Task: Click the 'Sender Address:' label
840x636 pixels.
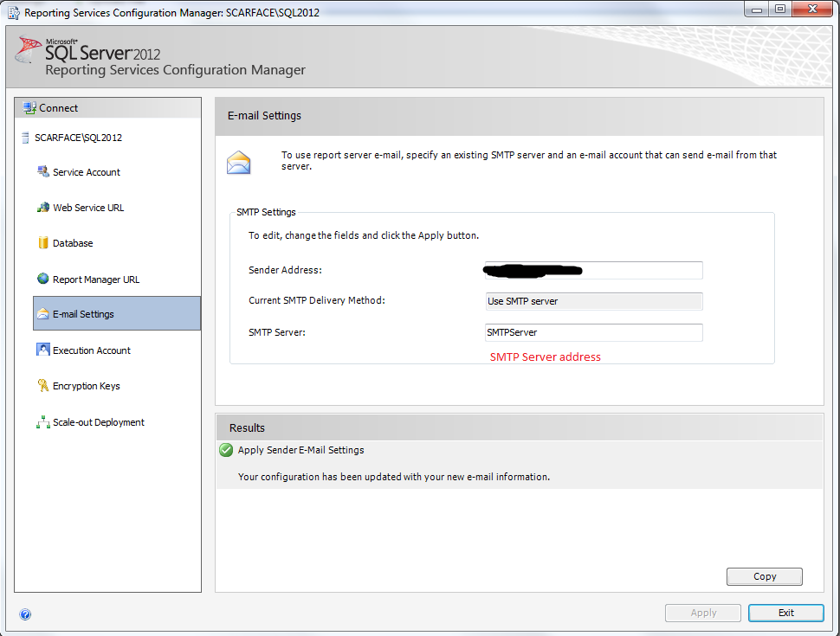Action: pos(285,270)
